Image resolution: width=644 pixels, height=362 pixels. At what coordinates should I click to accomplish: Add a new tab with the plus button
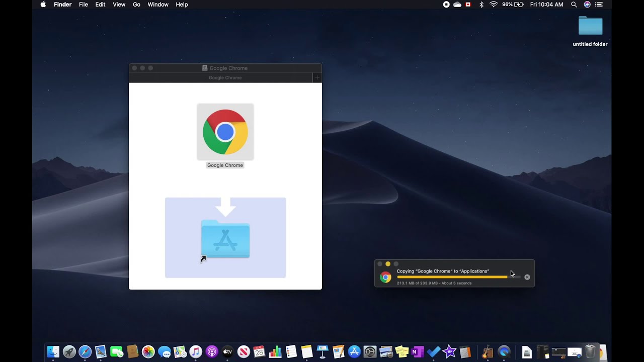[317, 78]
